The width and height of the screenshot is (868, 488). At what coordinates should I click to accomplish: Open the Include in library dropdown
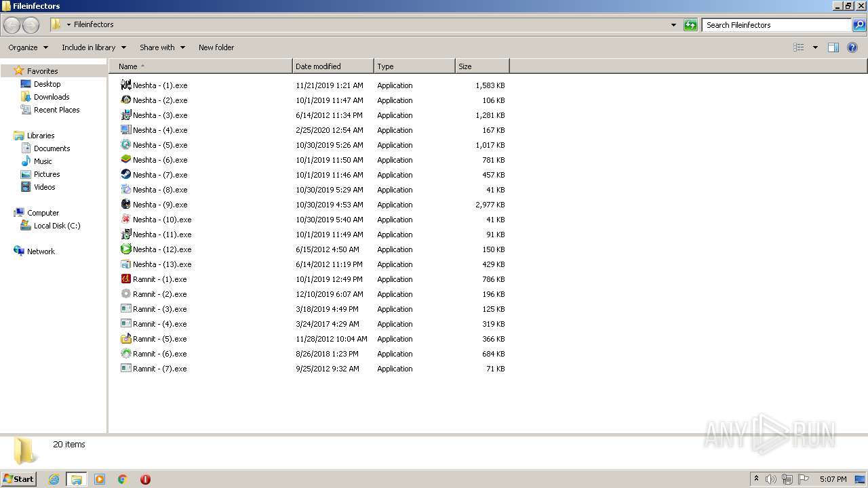coord(94,47)
